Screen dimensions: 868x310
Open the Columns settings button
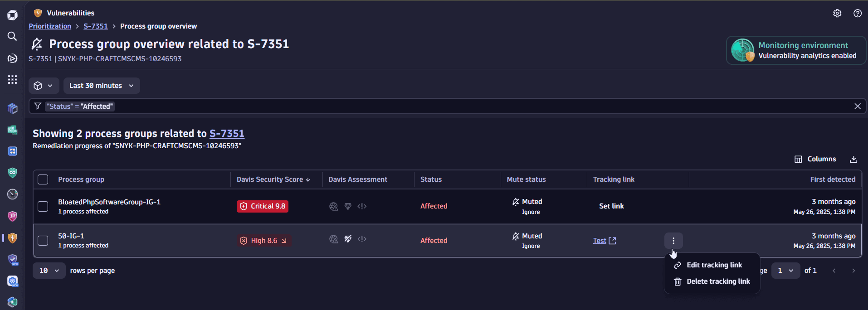coord(815,159)
